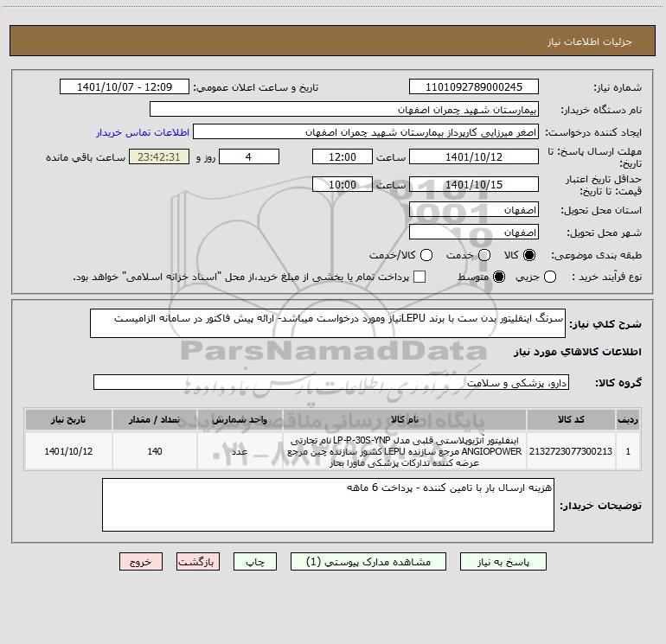Click the شماره نیاز field 1101092789000245
Image resolution: width=666 pixels, height=644 pixels.
pyautogui.click(x=474, y=87)
